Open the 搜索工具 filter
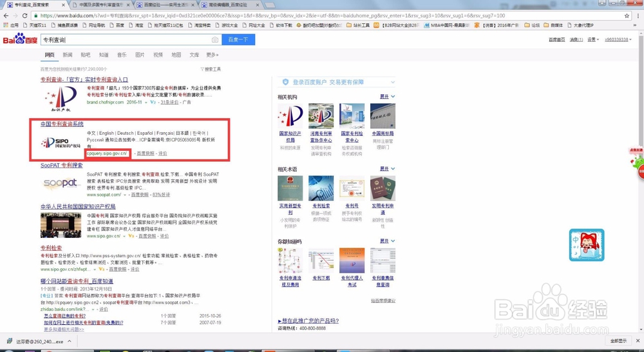 click(x=211, y=69)
